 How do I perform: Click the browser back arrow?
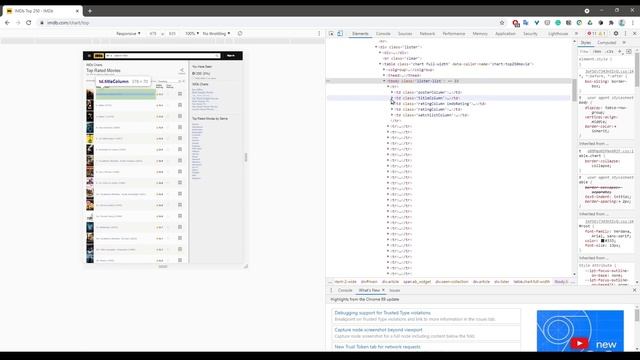click(7, 22)
